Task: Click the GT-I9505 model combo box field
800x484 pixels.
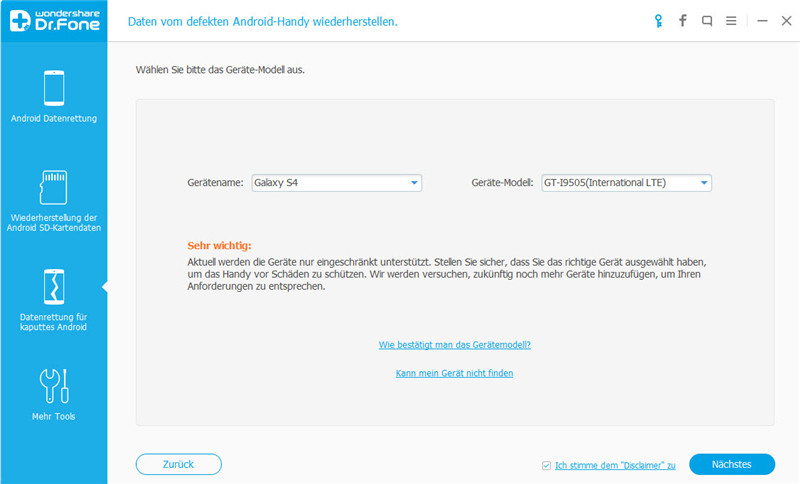Action: (x=627, y=183)
